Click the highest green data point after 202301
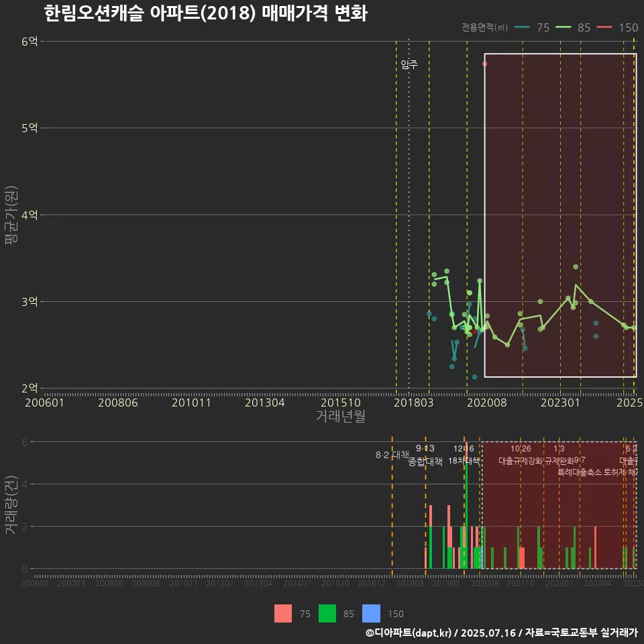Image resolution: width=644 pixels, height=644 pixels. [576, 267]
